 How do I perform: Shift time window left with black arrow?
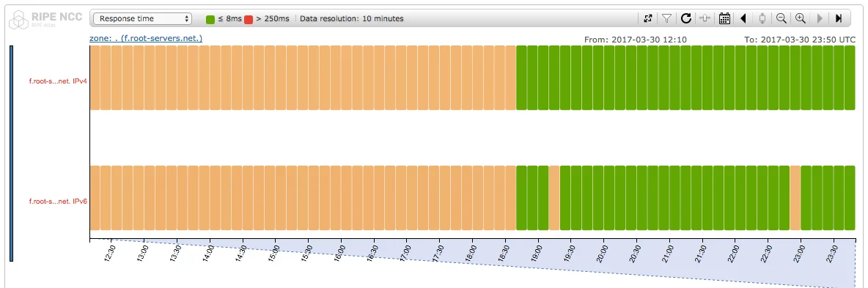coord(743,18)
